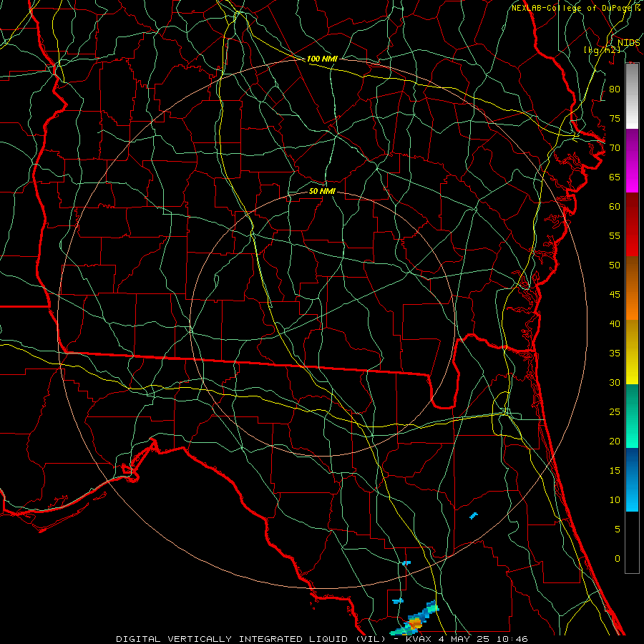Click the 0 value on the color scale

tap(618, 559)
